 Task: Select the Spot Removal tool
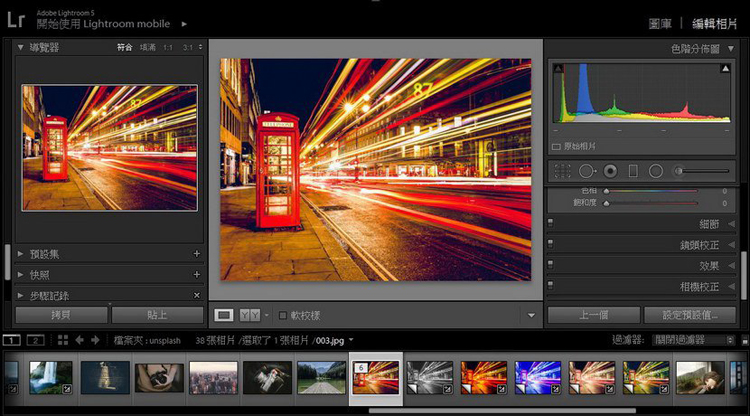coord(587,171)
